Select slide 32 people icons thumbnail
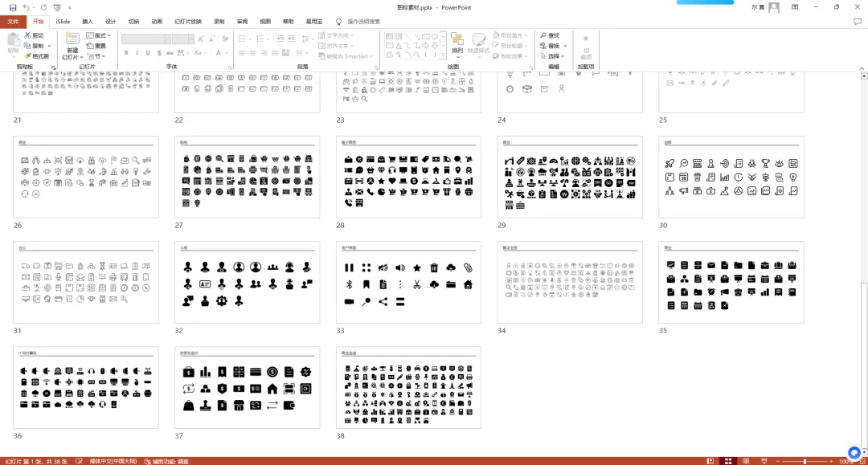The image size is (868, 465). click(247, 282)
